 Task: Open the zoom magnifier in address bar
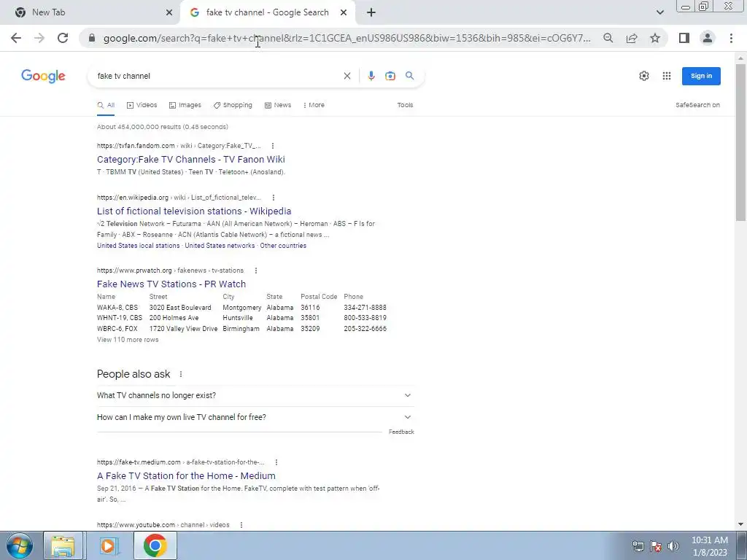coord(608,38)
